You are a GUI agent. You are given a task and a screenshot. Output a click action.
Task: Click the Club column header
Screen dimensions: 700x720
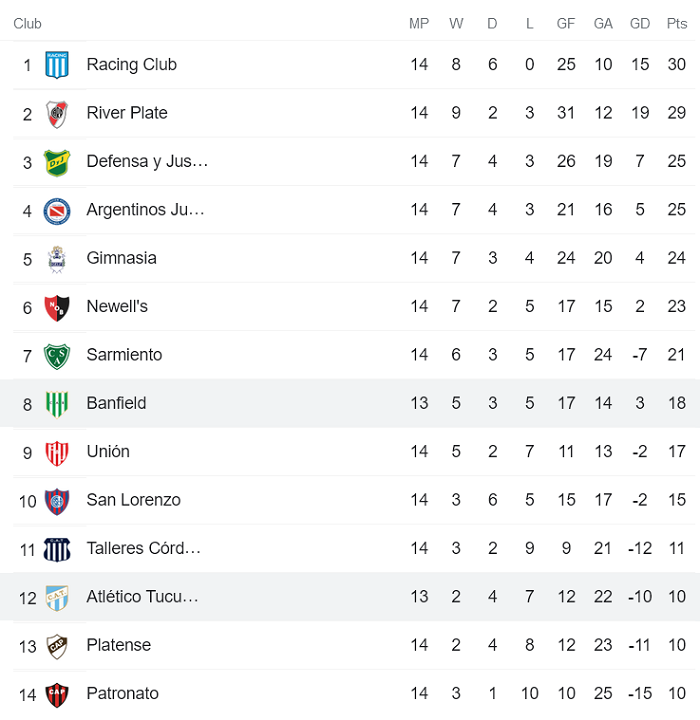pos(28,24)
